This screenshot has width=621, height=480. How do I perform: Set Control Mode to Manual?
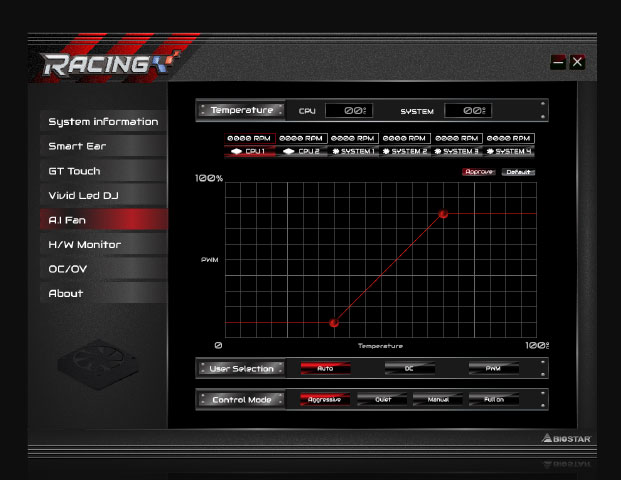(x=438, y=400)
